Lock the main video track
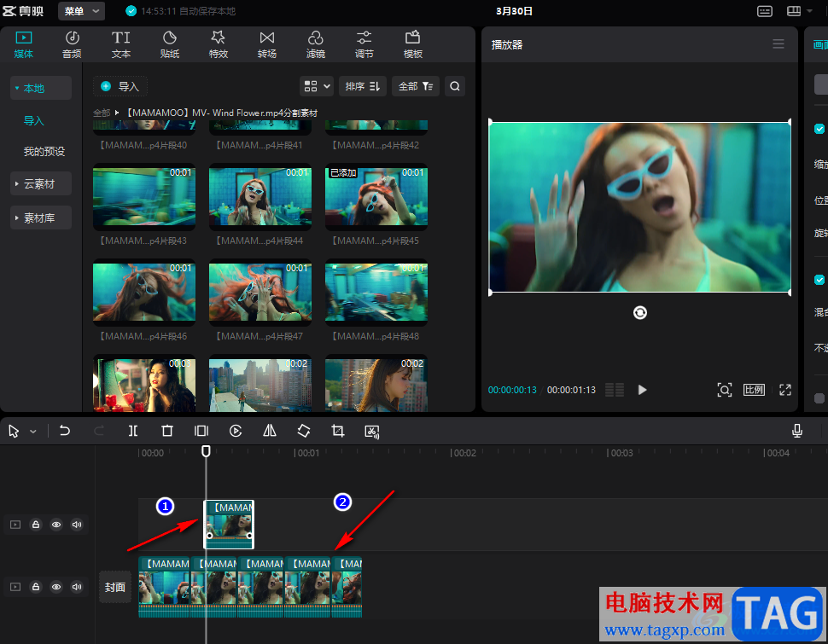Screen dimensions: 828x644 35,587
